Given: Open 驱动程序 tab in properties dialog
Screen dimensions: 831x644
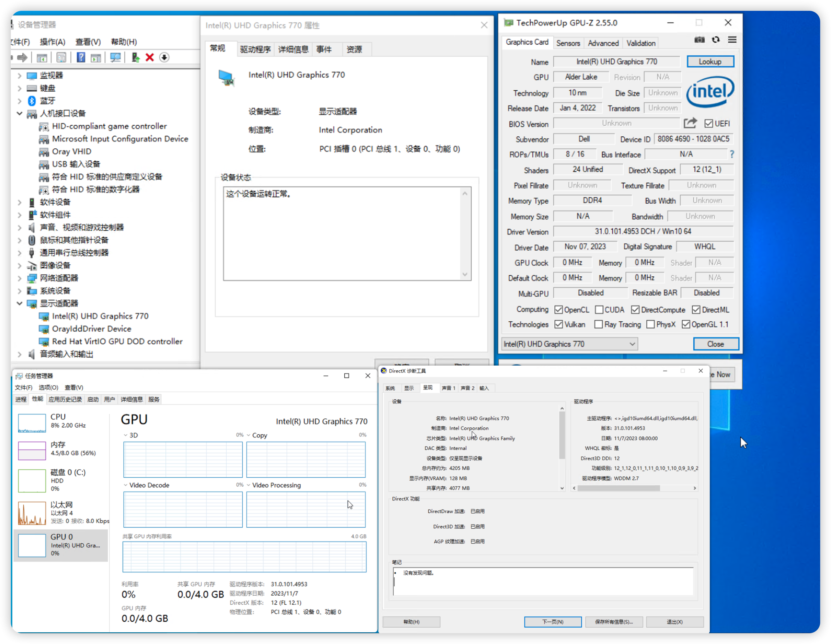Looking at the screenshot, I should (255, 49).
